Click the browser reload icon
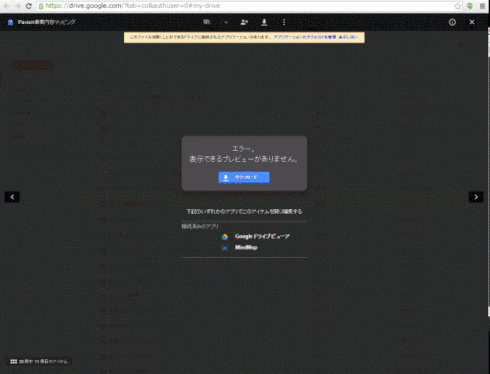490x374 pixels. tap(29, 6)
